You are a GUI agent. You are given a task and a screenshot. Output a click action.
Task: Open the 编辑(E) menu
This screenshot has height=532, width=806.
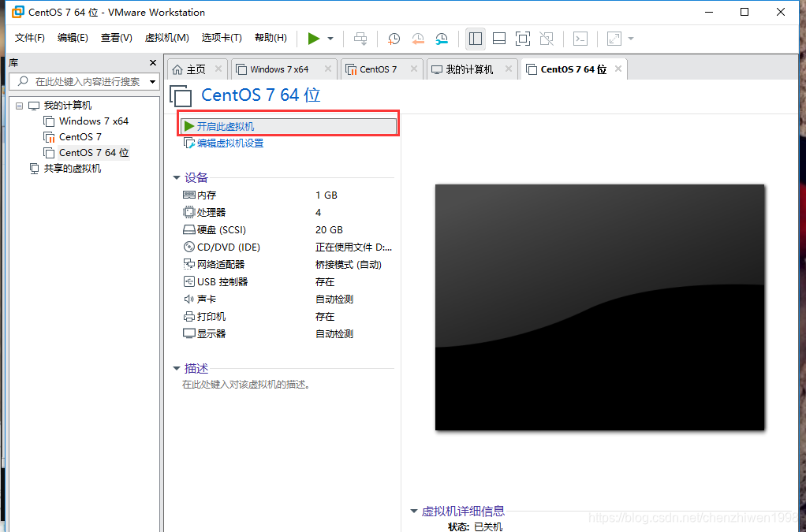click(x=73, y=38)
